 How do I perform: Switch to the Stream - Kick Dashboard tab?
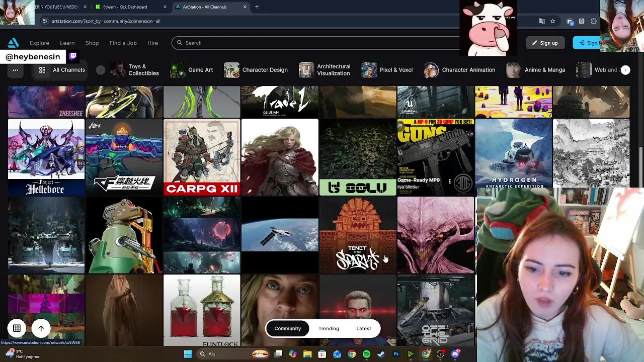coord(130,7)
